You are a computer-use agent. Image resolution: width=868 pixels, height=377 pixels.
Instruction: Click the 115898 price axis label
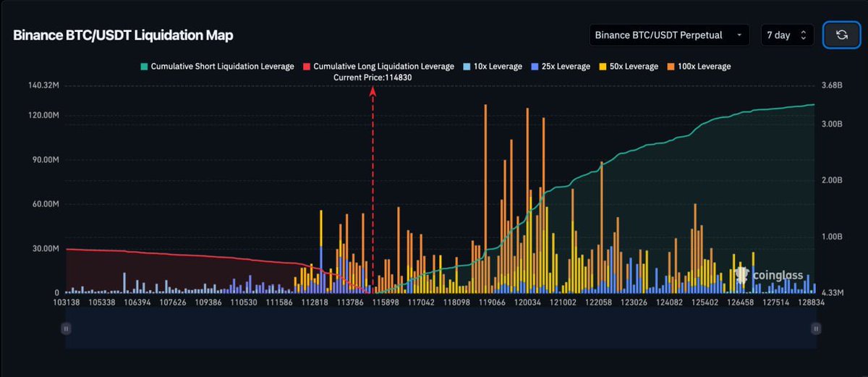point(385,303)
